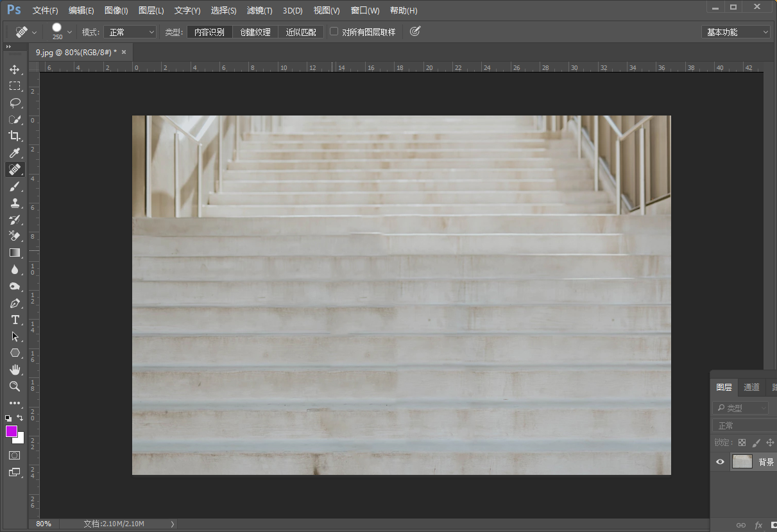
Task: Open the 窗口(W) menu
Action: [365, 11]
